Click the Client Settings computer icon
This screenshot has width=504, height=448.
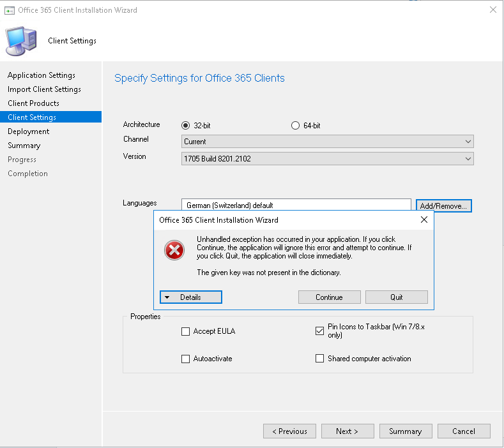coord(21,41)
